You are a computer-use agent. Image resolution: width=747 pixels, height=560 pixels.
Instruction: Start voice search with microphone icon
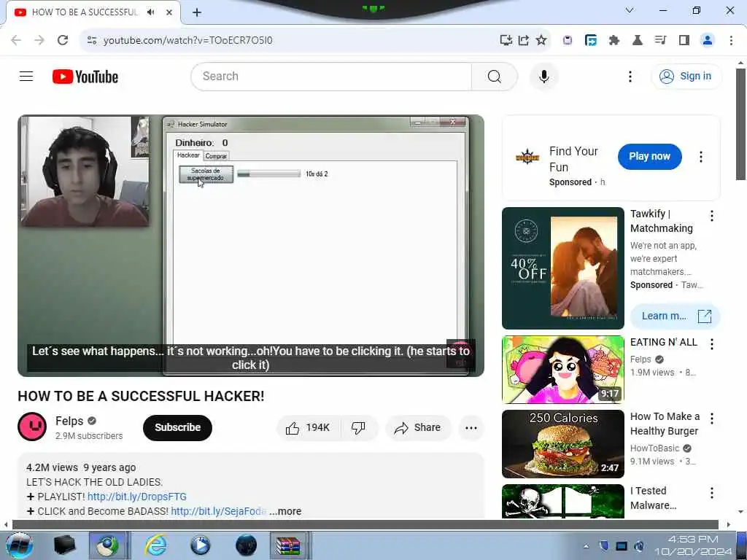(x=543, y=76)
